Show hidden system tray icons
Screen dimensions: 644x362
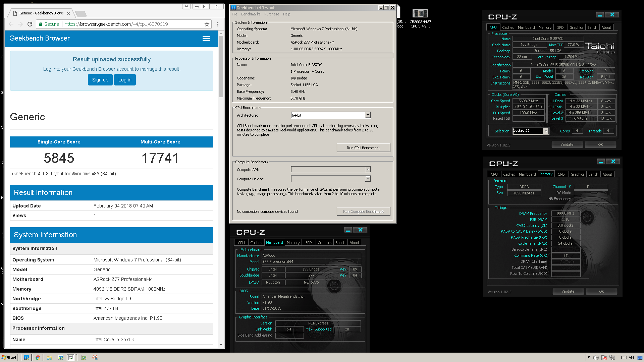coord(589,358)
